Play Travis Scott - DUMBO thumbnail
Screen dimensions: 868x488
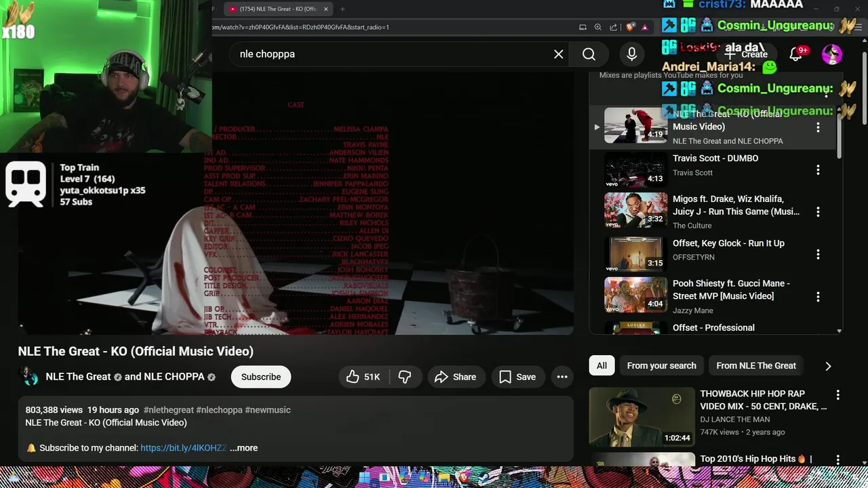click(x=636, y=169)
